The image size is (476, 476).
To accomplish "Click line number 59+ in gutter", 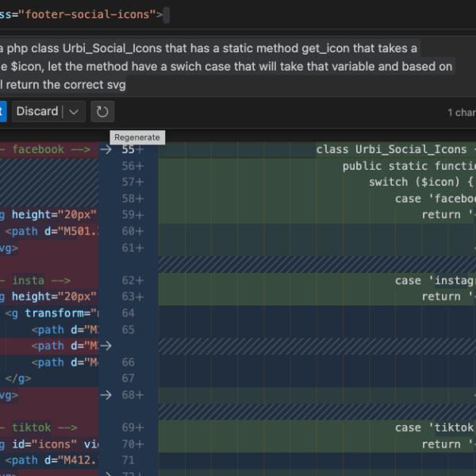I will [x=132, y=215].
